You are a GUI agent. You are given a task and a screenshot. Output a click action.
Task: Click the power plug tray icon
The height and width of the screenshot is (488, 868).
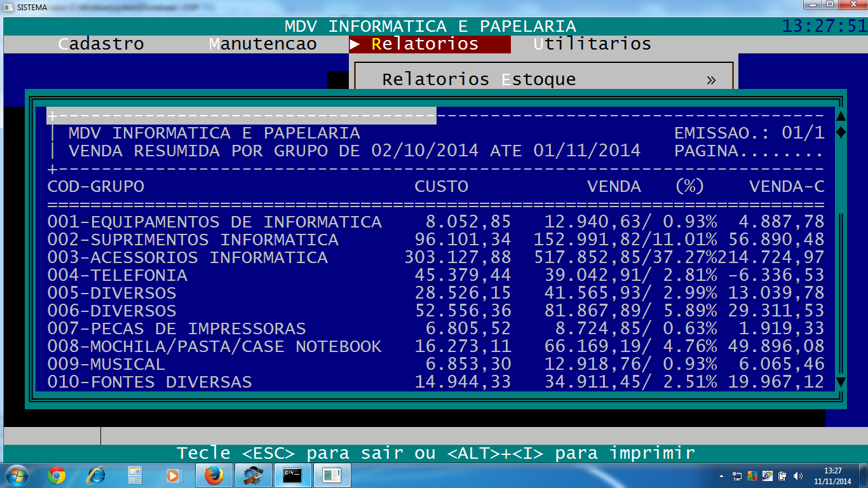point(783,475)
